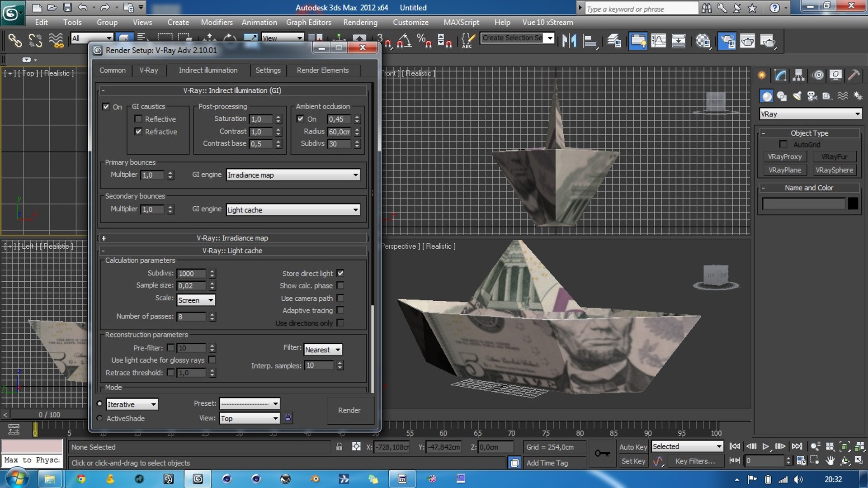Select the Cameras category icon
The width and height of the screenshot is (868, 488).
pos(812,96)
